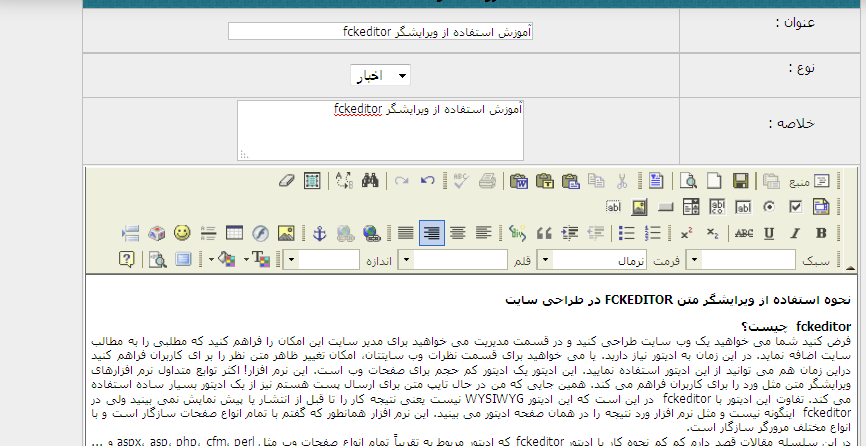Insert a textarea field from the toolbar
866x446 pixels.
[717, 207]
